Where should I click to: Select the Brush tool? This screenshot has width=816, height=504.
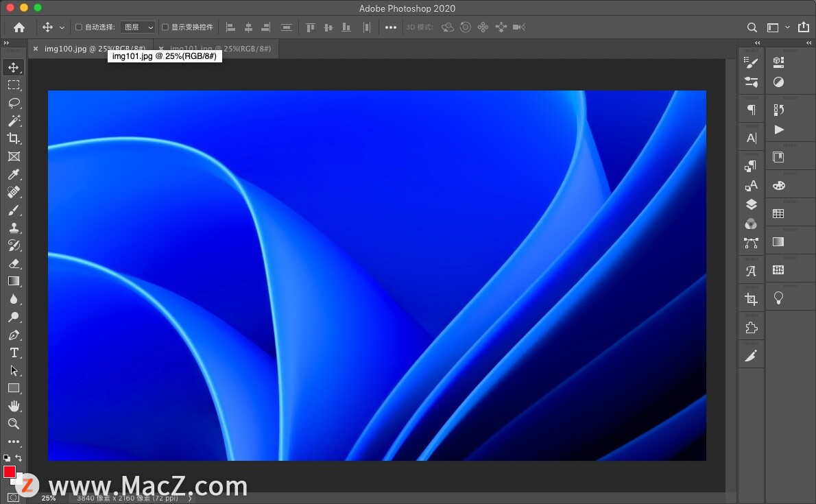14,210
